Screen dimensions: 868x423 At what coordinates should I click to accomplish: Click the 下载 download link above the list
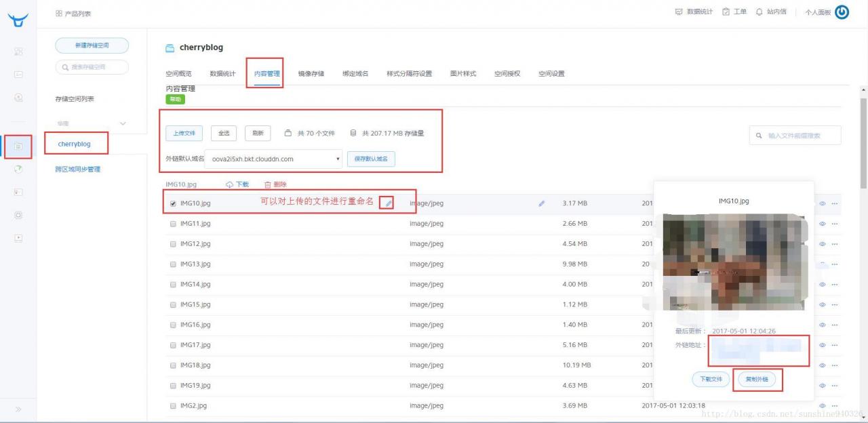(x=237, y=184)
